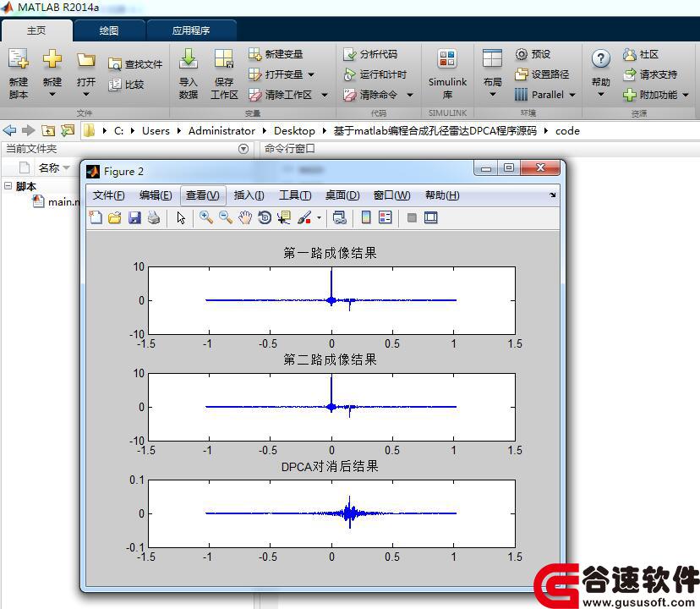700x609 pixels.
Task: Insert a colorbar using toolbar icon
Action: 365,217
